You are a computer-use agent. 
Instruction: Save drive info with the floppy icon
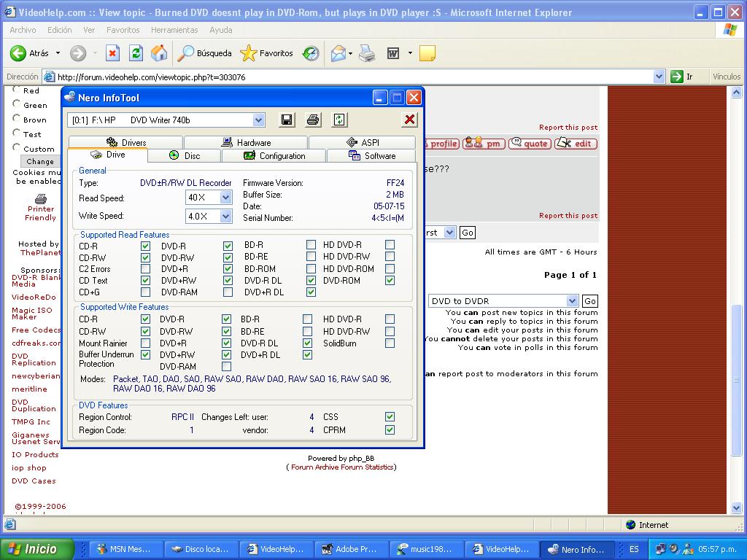[x=287, y=120]
